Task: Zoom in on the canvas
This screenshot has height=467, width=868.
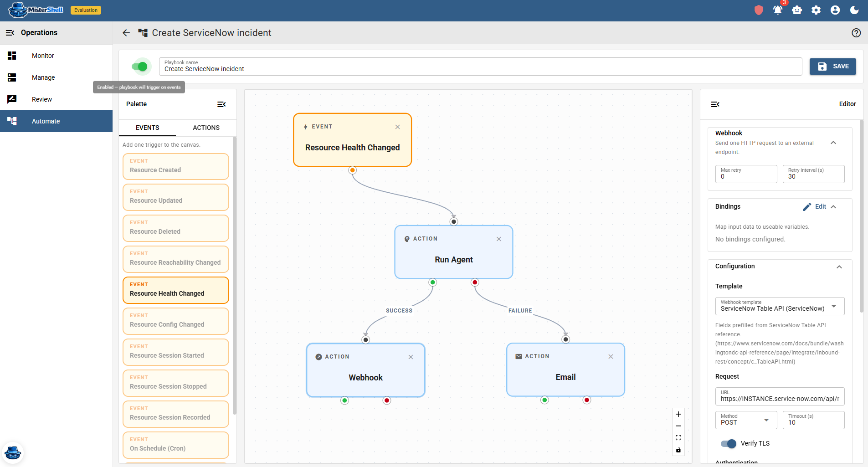Action: [x=678, y=414]
